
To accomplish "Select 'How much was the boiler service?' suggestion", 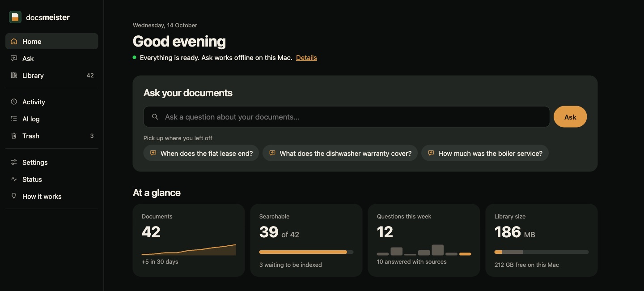I will tap(485, 153).
